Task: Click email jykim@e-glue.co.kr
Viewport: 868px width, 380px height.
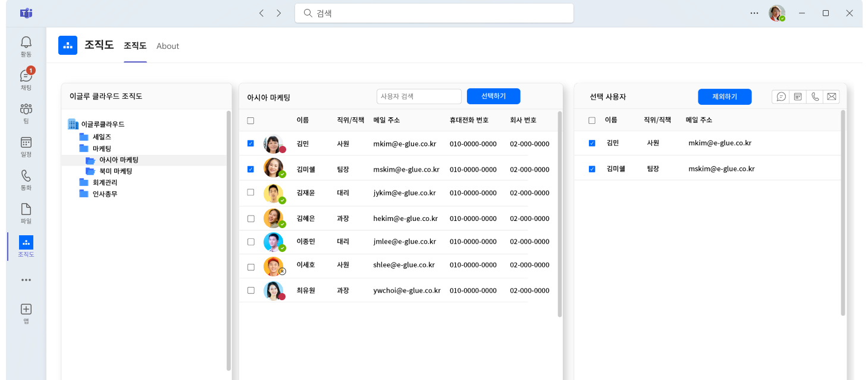Action: click(x=405, y=193)
